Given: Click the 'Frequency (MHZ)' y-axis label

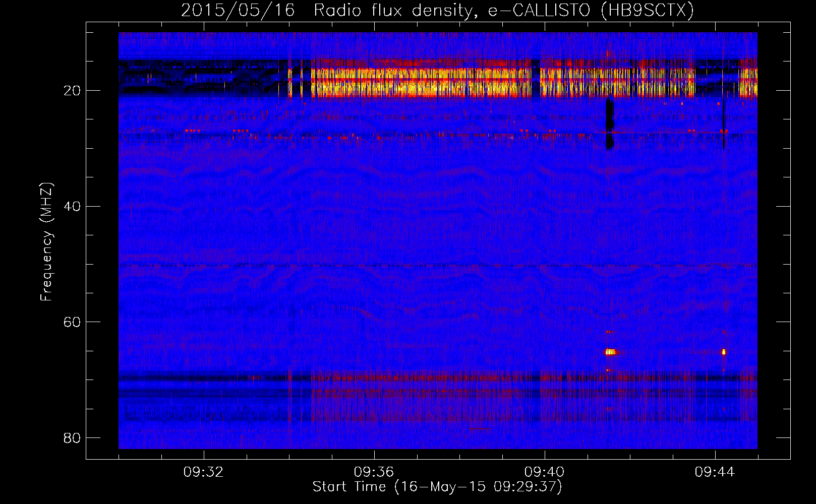Looking at the screenshot, I should click(x=46, y=242).
